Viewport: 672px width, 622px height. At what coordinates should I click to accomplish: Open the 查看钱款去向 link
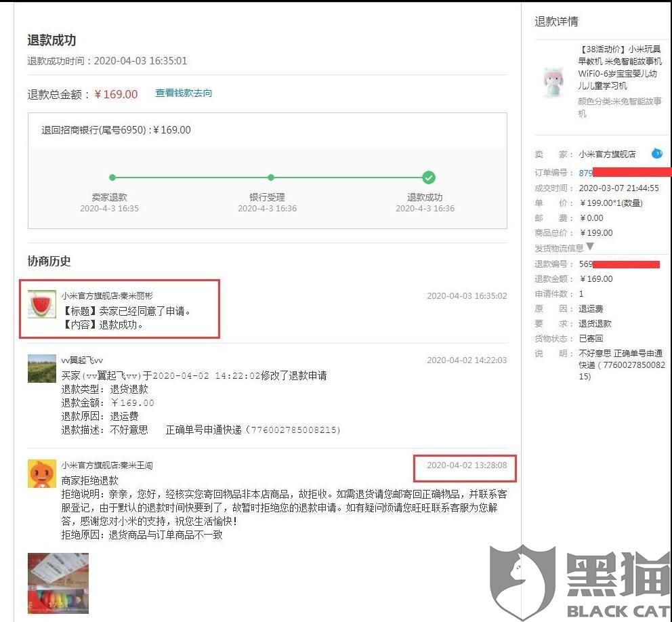coord(184,93)
